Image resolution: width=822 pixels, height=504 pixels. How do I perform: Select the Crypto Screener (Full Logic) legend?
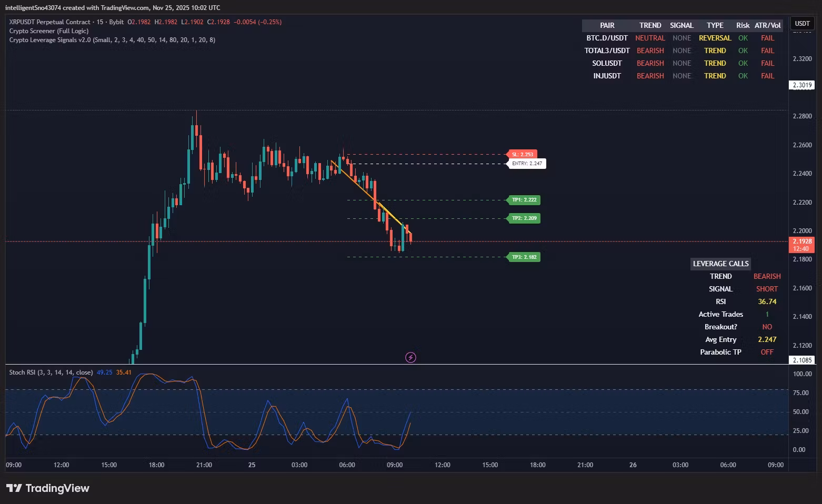(49, 31)
